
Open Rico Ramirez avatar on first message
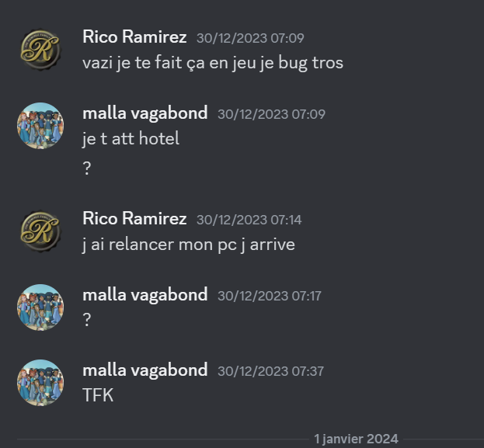point(40,50)
